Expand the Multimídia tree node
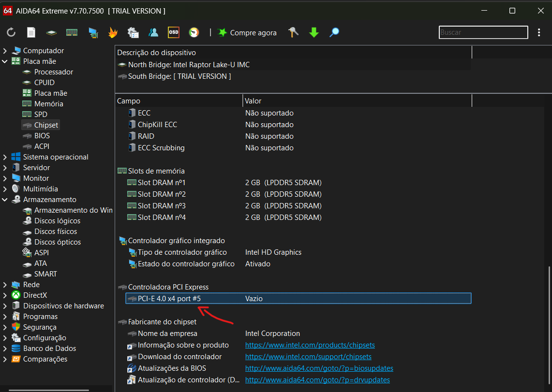This screenshot has width=552, height=392. click(5, 189)
